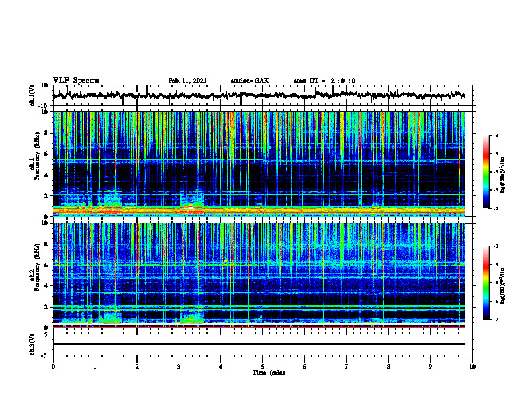
Task: Click the "-7" label on ch.2 color scale
Action: pos(495,319)
